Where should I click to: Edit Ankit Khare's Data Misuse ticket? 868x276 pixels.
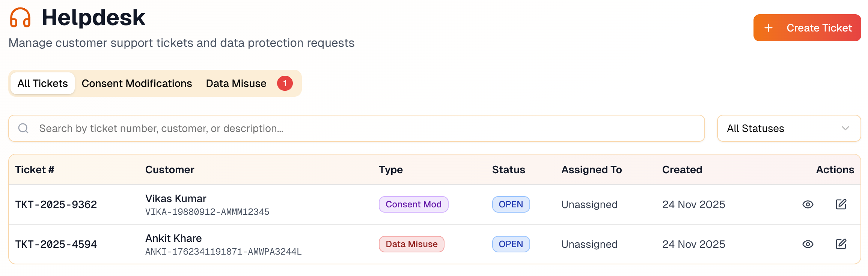pos(841,244)
